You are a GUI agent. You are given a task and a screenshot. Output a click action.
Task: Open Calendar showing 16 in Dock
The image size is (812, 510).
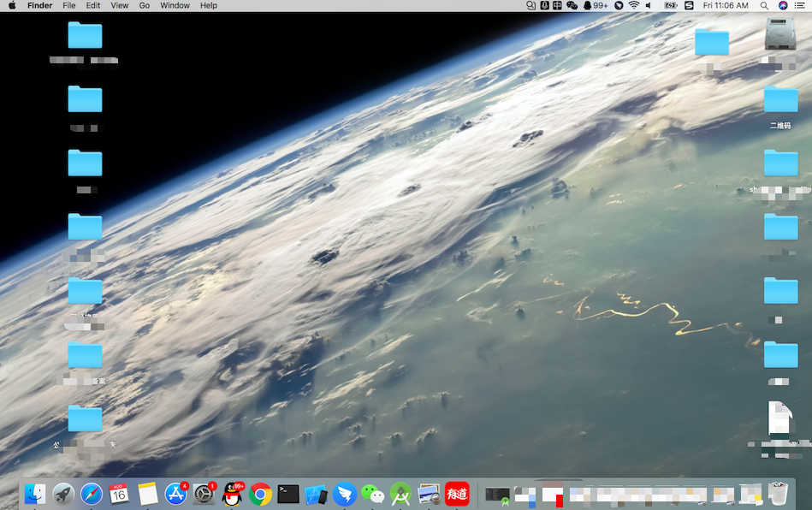pyautogui.click(x=119, y=494)
